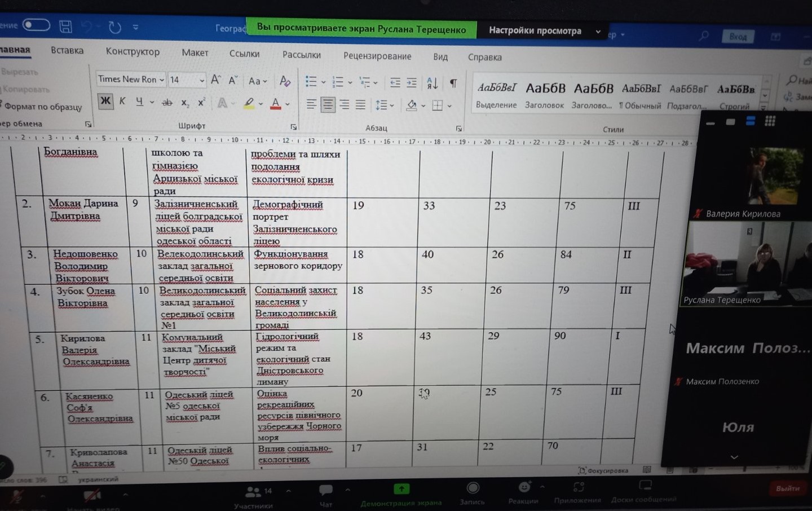Switch to the Рецензирование tab
812x511 pixels.
tap(377, 56)
